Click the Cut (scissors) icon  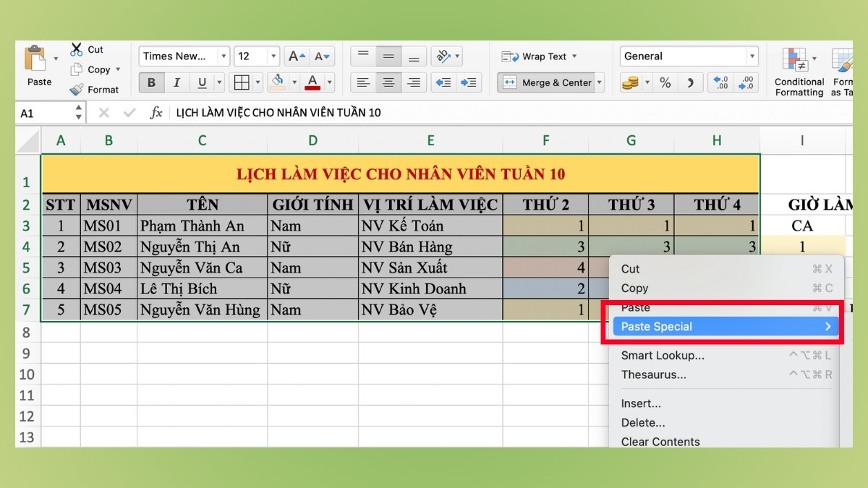pyautogui.click(x=75, y=49)
